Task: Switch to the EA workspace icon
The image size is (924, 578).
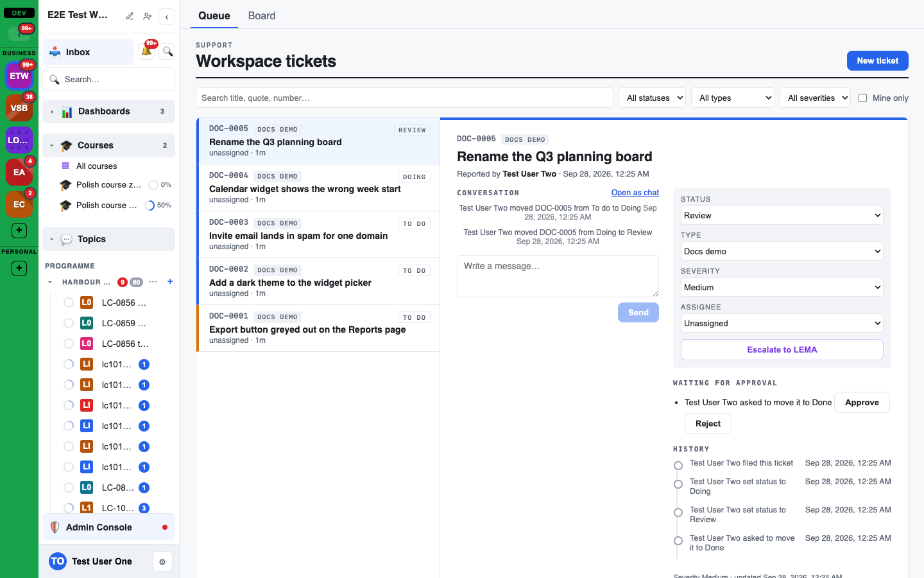Action: click(x=19, y=172)
